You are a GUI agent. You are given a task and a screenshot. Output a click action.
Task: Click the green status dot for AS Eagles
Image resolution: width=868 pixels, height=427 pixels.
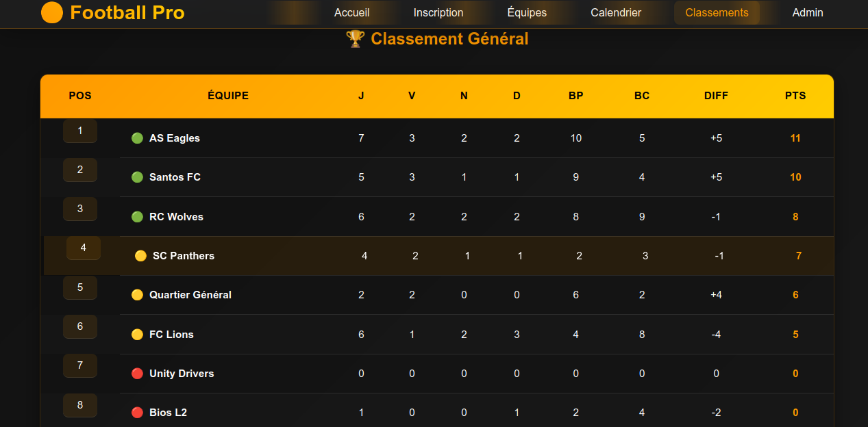pyautogui.click(x=137, y=138)
